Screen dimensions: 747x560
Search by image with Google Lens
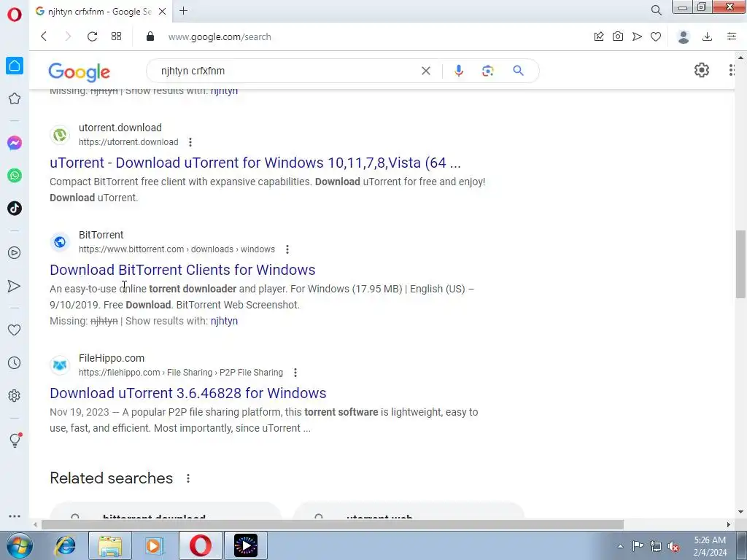coord(487,71)
